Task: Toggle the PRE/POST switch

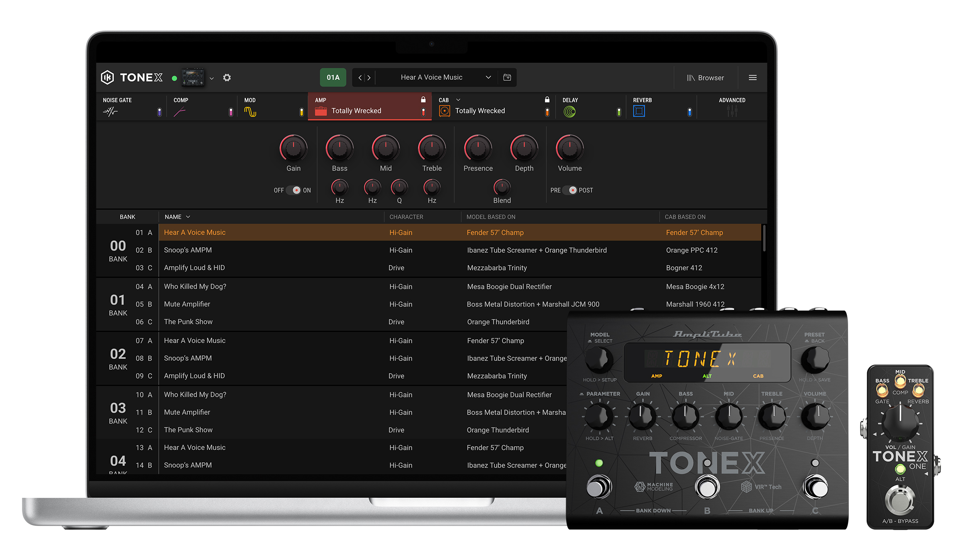Action: pyautogui.click(x=569, y=190)
